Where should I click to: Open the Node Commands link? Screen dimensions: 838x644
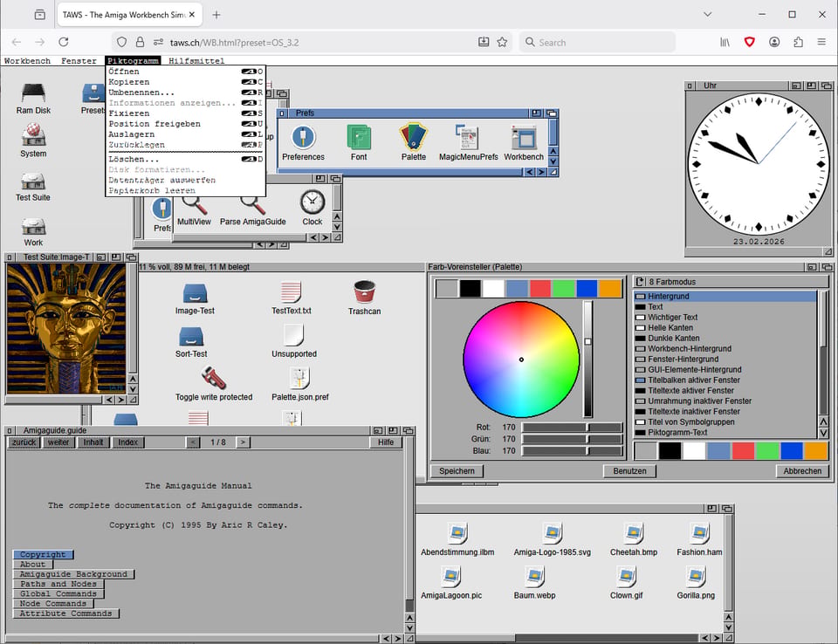coord(53,604)
